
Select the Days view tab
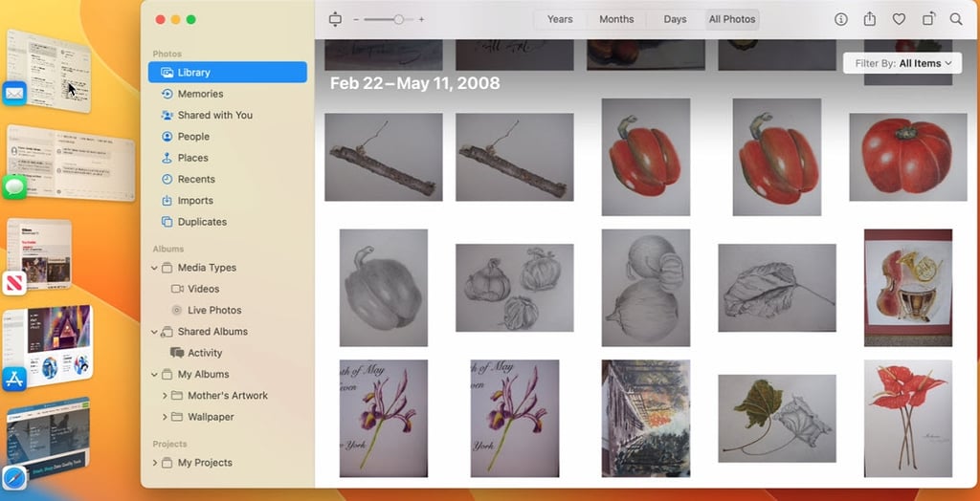coord(675,19)
